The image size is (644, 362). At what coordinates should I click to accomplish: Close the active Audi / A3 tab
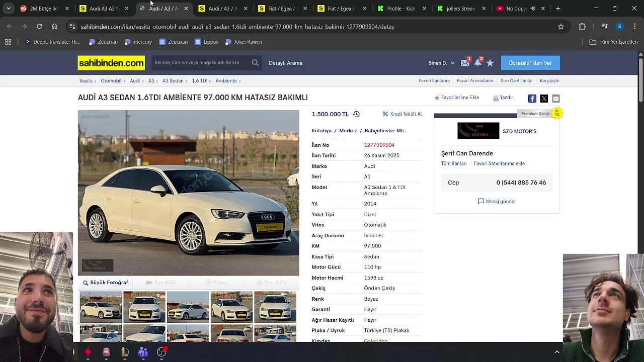[186, 9]
